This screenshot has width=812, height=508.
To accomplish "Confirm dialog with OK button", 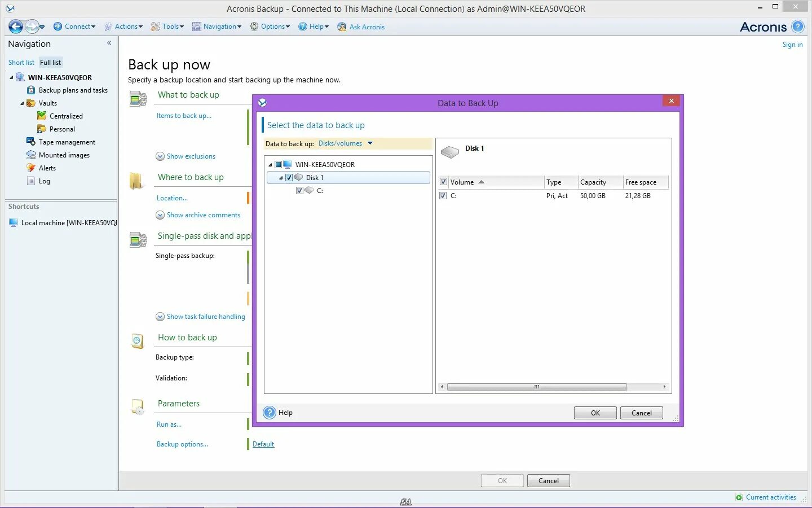I will [x=595, y=413].
